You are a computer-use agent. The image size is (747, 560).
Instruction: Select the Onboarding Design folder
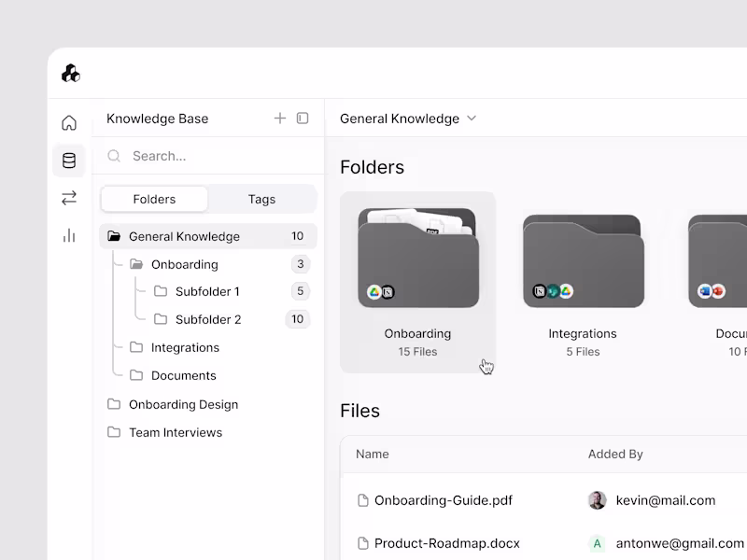click(183, 404)
